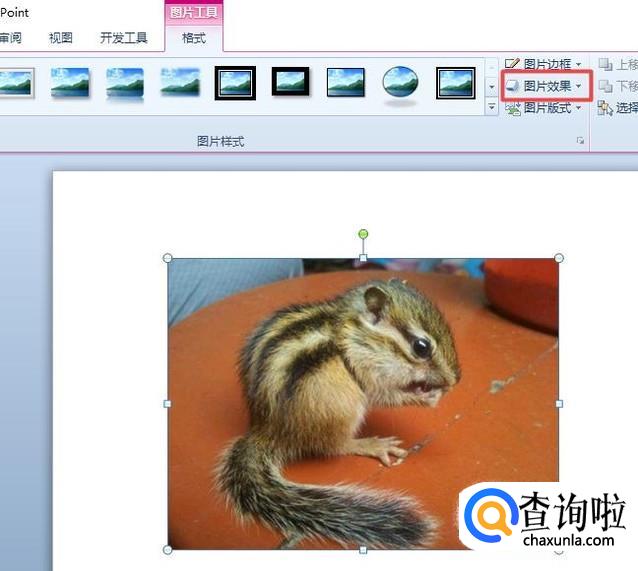This screenshot has height=571, width=638.
Task: Go to the next row of picture styles
Action: pos(492,86)
